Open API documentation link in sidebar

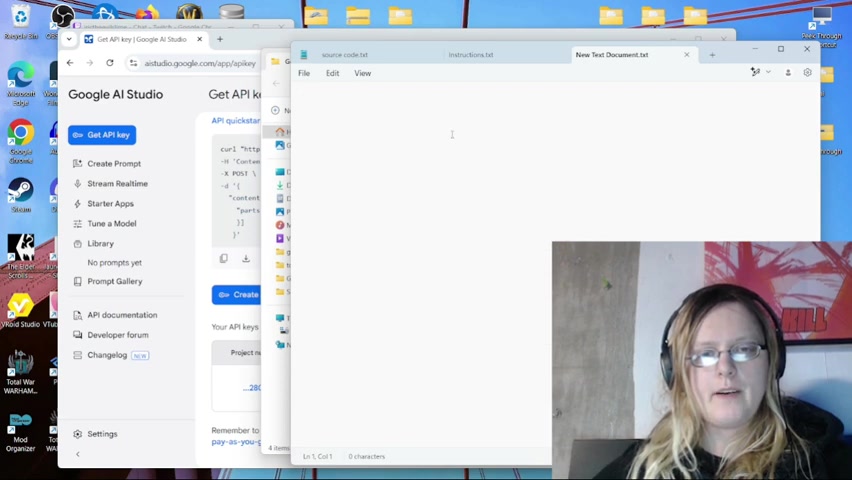[x=121, y=315]
